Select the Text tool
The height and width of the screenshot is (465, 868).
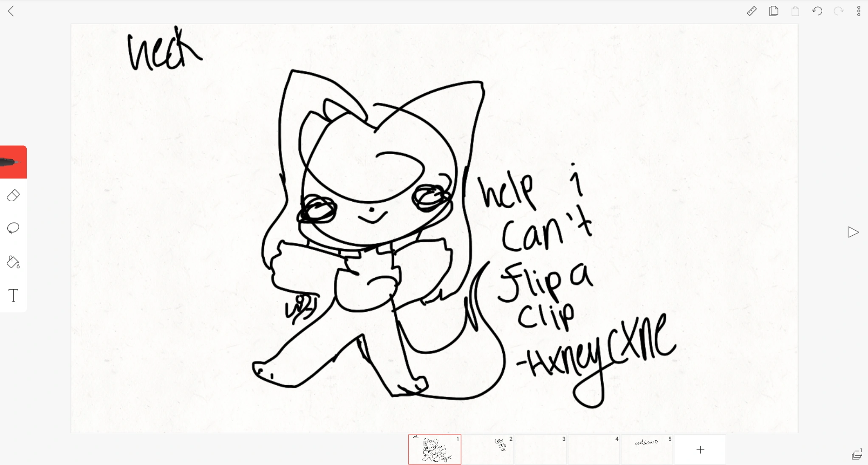tap(13, 295)
